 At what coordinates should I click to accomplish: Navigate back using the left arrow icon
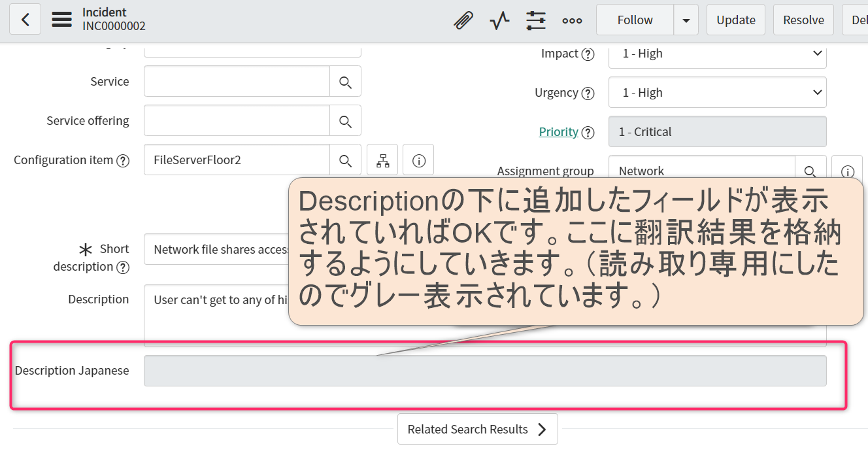point(25,19)
